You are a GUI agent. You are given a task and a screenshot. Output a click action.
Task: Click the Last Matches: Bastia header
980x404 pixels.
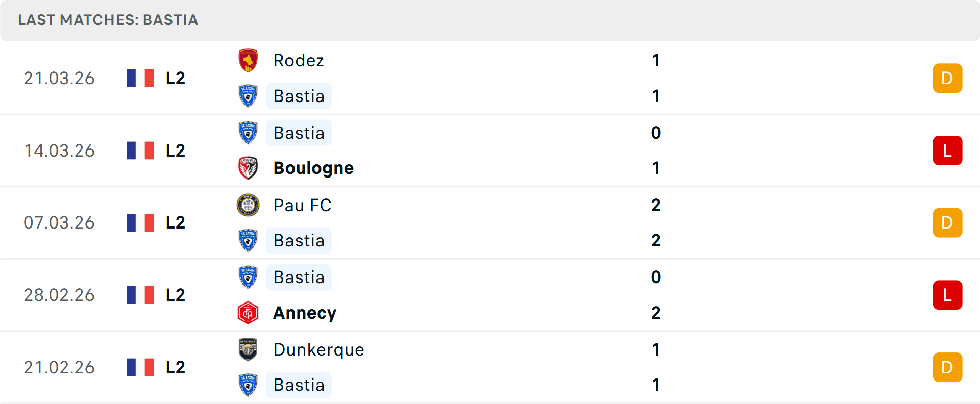[108, 20]
